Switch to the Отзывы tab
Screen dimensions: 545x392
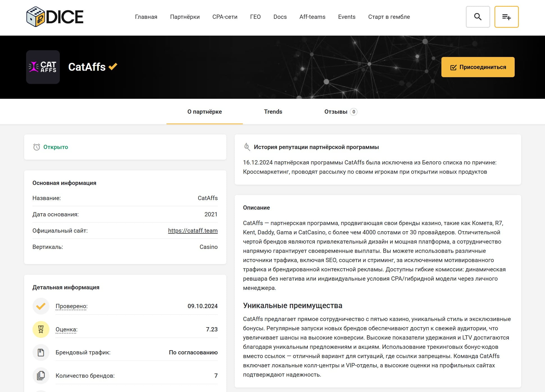[x=341, y=112]
